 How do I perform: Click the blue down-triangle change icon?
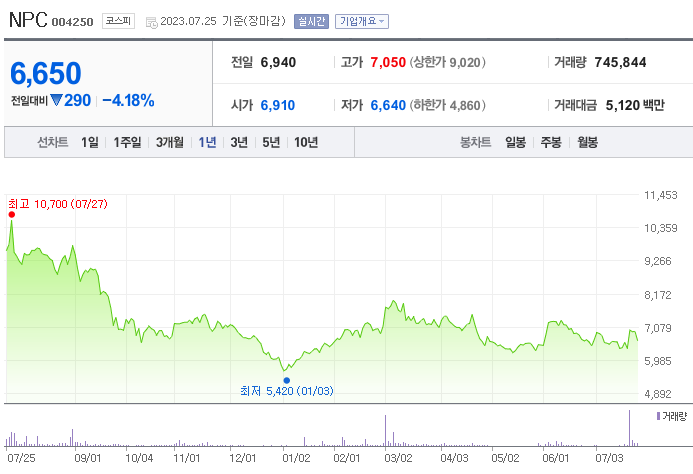56,100
